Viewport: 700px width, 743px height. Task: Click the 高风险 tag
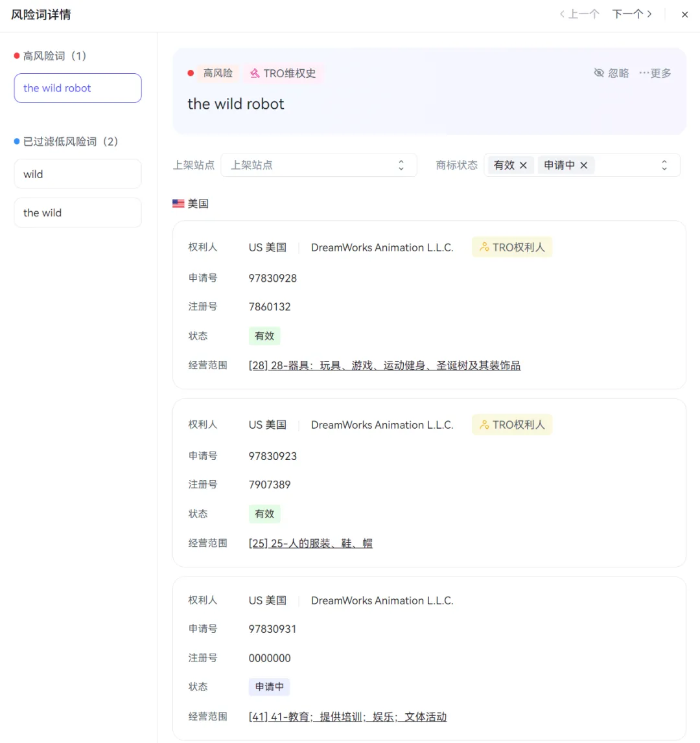click(218, 73)
